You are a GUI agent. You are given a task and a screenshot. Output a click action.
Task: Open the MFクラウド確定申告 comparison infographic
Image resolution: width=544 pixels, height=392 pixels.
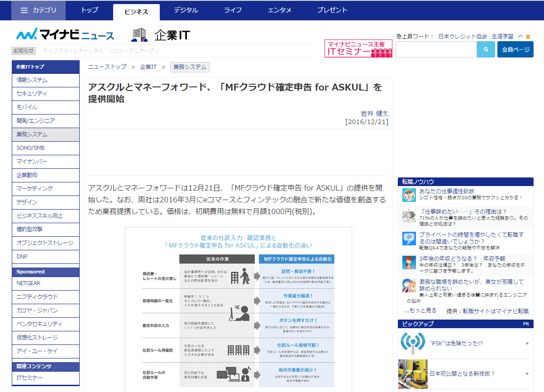[x=239, y=309]
